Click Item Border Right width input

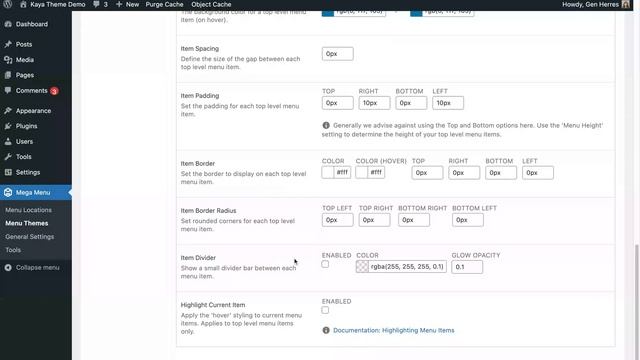464,173
